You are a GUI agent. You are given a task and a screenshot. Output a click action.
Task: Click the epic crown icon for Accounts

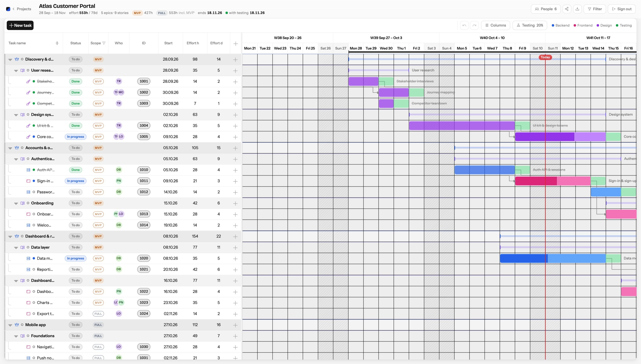[x=17, y=148]
